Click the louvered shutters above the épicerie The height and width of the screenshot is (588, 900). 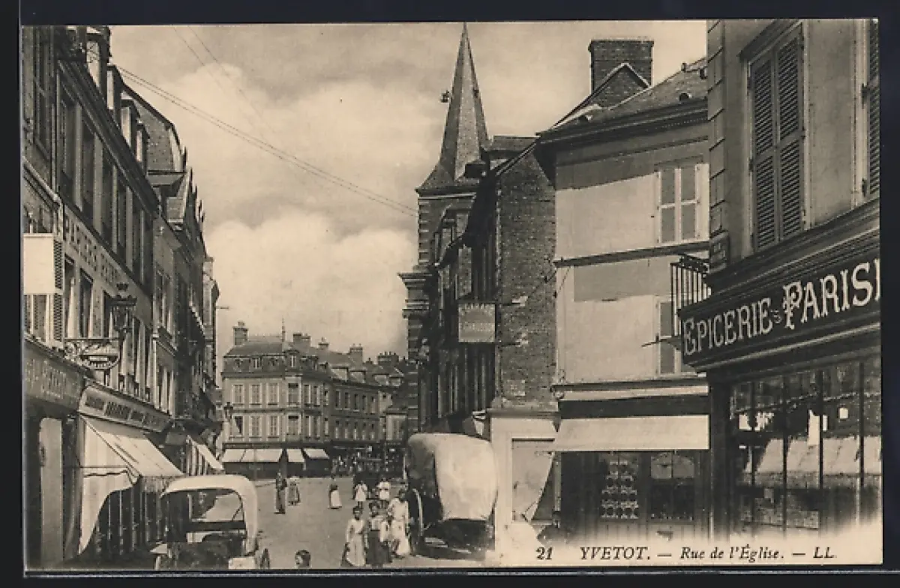(x=778, y=142)
